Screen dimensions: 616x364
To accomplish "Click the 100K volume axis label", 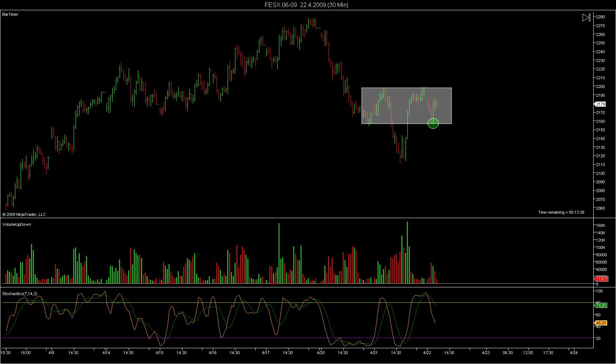I will tap(600, 247).
